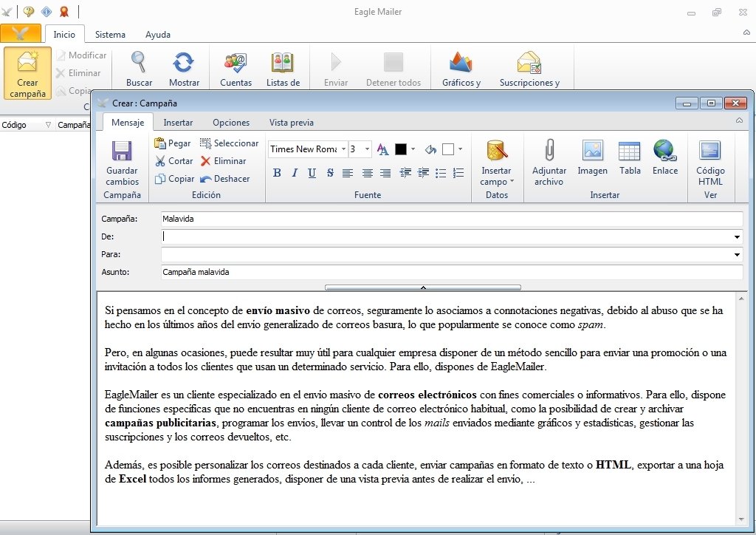Insert a Tabla

pyautogui.click(x=630, y=151)
